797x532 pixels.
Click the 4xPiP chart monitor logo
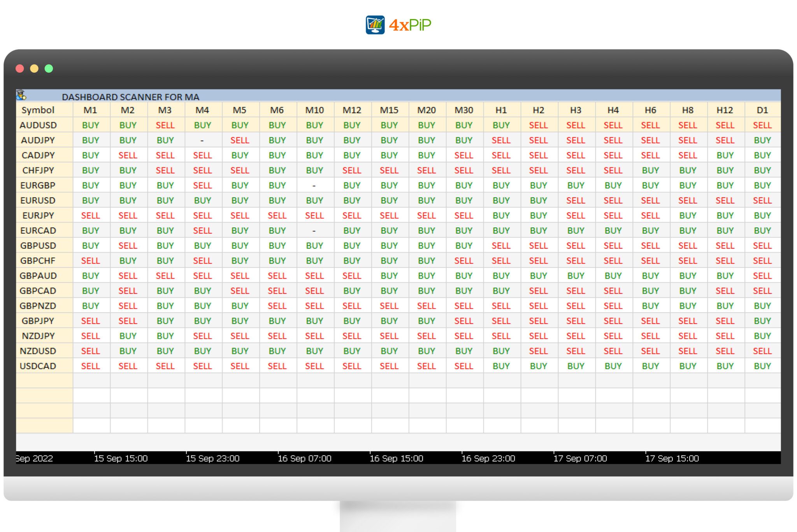point(376,25)
